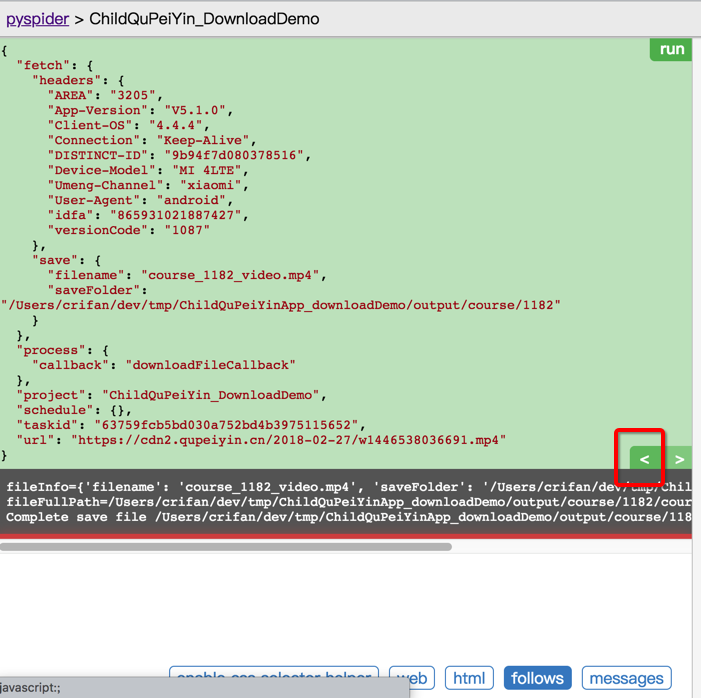Click the "versionCode": "1087" line

coord(129,230)
